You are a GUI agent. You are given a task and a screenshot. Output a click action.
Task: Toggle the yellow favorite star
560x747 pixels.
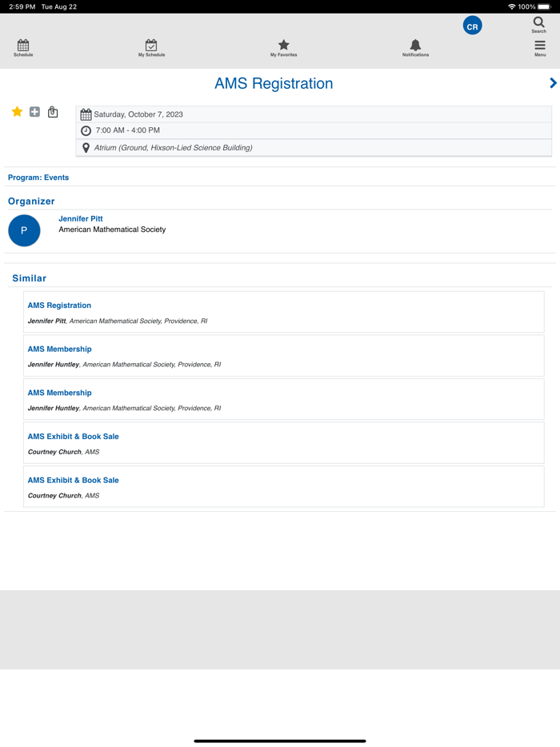point(17,112)
